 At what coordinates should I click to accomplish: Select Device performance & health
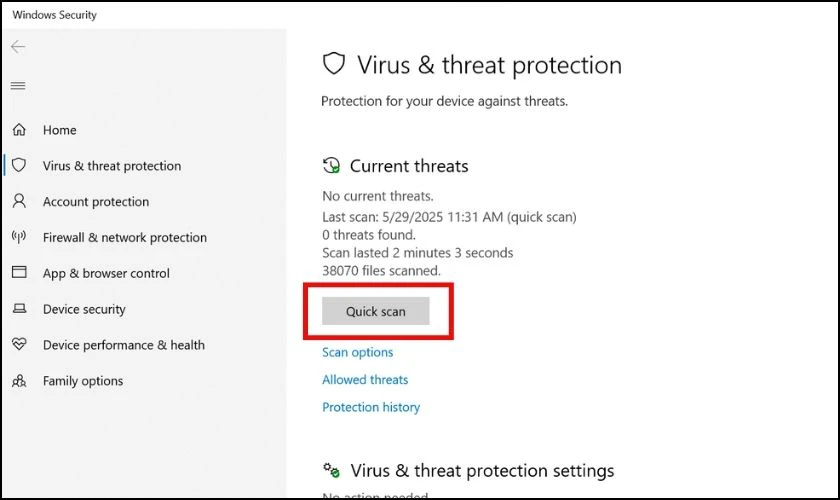click(x=124, y=345)
